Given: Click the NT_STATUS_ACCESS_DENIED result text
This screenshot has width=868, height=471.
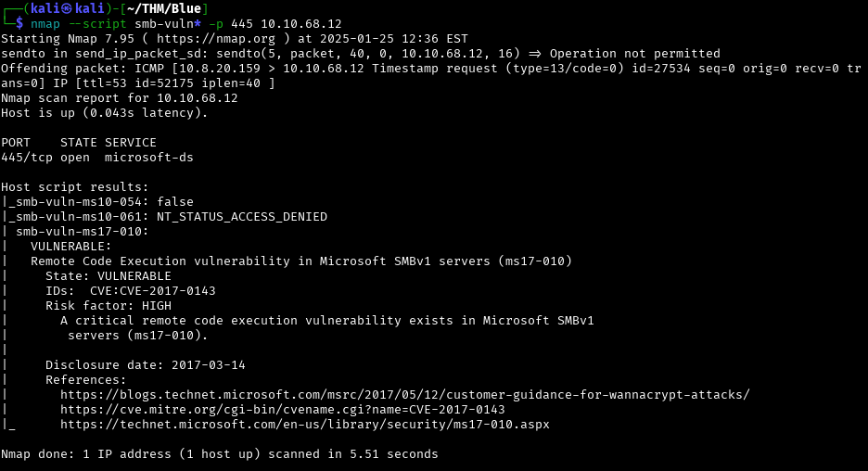Looking at the screenshot, I should pos(241,217).
